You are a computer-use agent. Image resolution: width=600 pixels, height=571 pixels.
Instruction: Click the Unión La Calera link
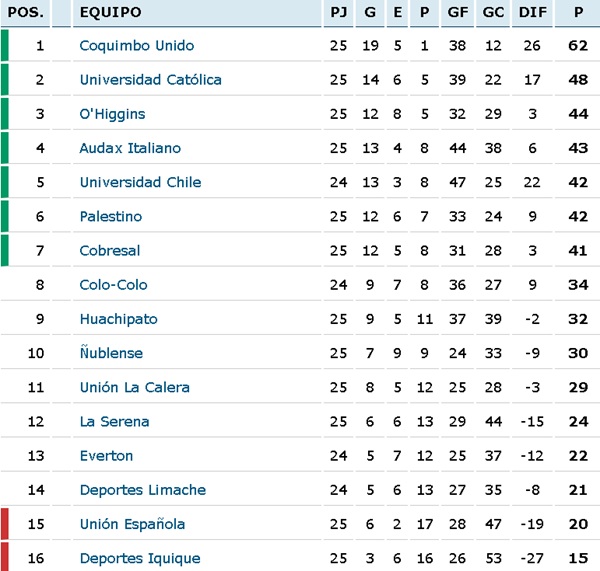point(134,387)
